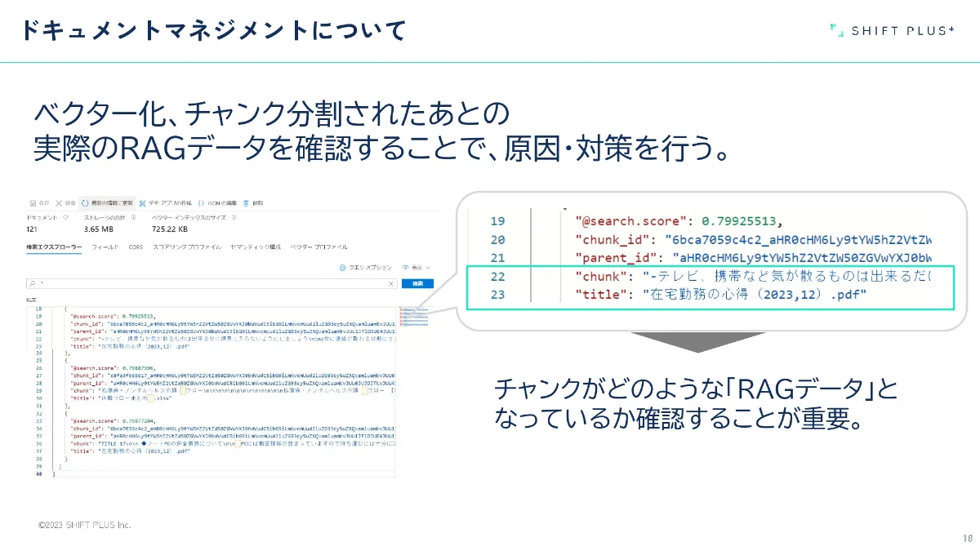This screenshot has height=551, width=980.
Task: Click the score 0.79877204 in the results
Action: (138, 421)
